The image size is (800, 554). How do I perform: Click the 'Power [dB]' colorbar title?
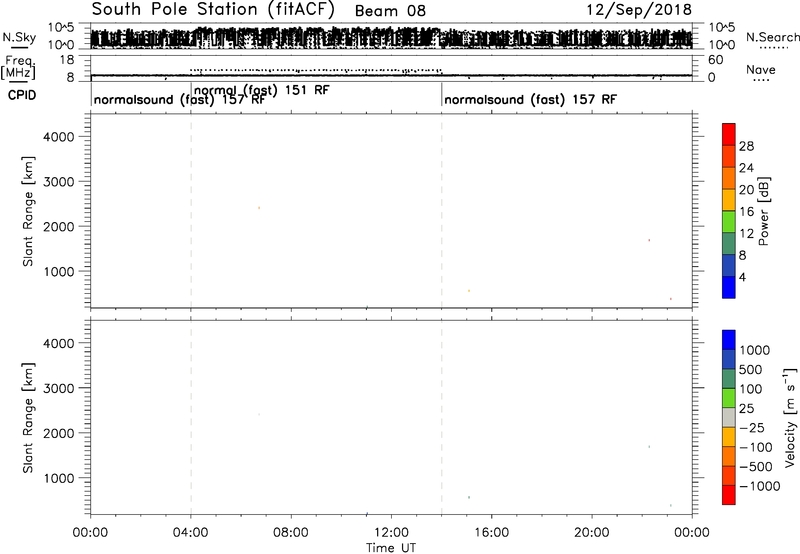coord(763,211)
